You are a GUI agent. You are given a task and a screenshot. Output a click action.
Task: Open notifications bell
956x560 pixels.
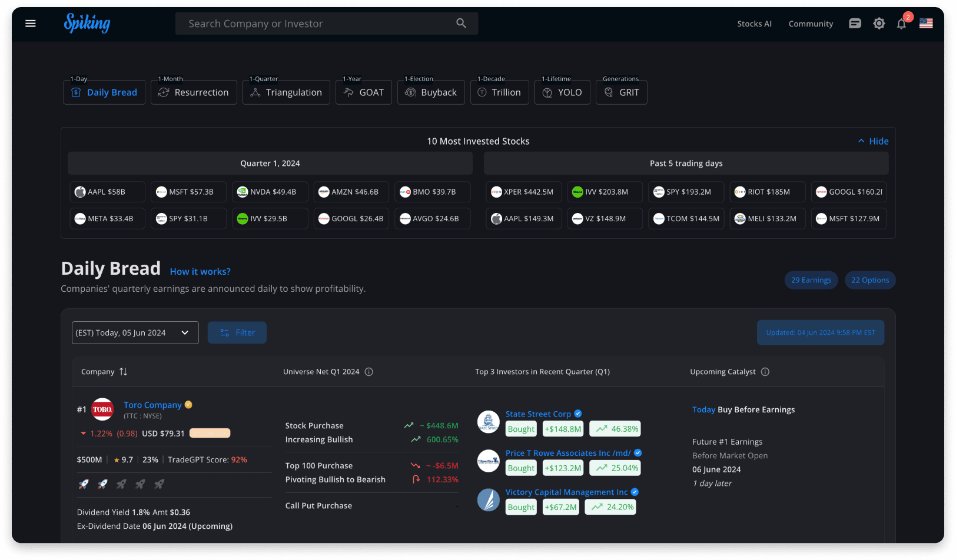(901, 24)
